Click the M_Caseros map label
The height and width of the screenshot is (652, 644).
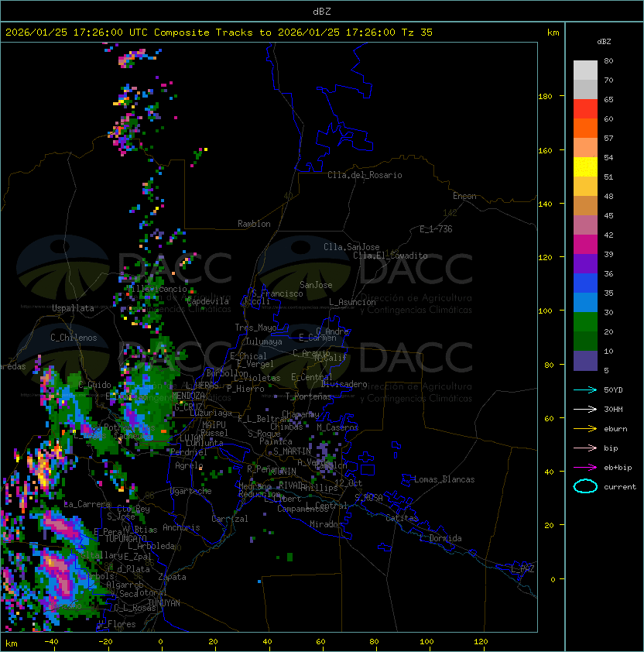pyautogui.click(x=337, y=427)
